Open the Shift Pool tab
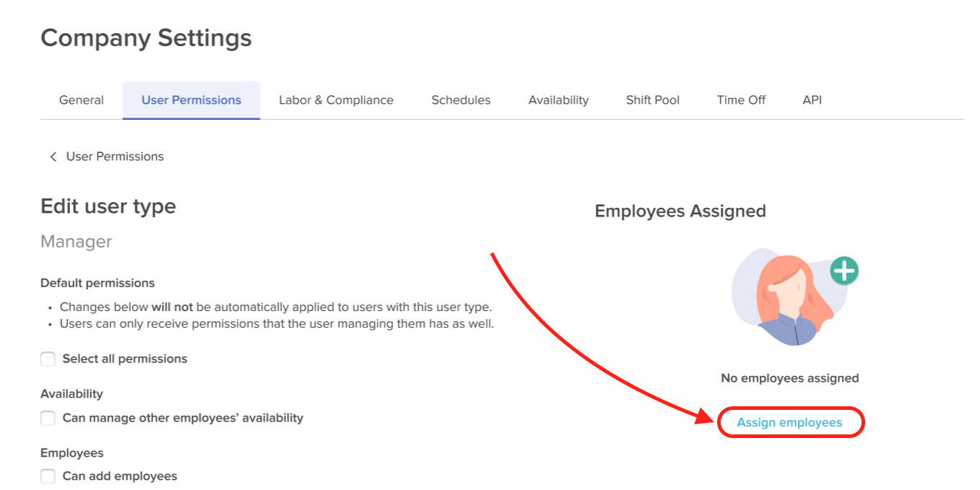The height and width of the screenshot is (490, 980). 653,100
